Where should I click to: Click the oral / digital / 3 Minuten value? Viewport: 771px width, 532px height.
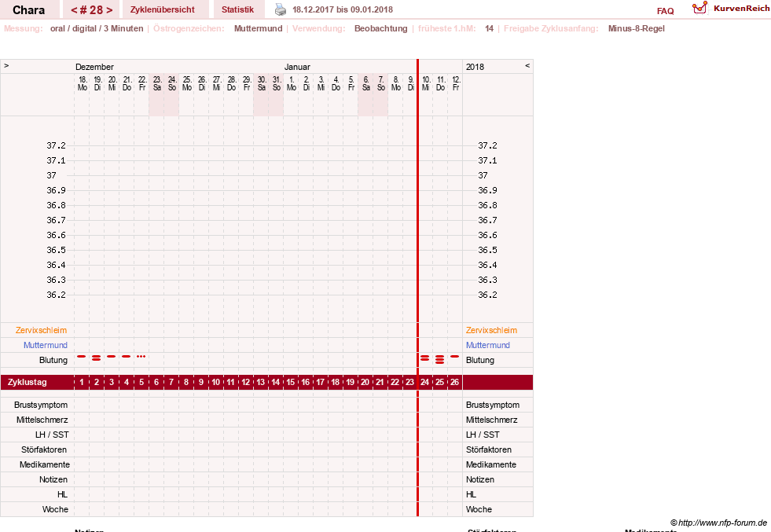pyautogui.click(x=97, y=28)
